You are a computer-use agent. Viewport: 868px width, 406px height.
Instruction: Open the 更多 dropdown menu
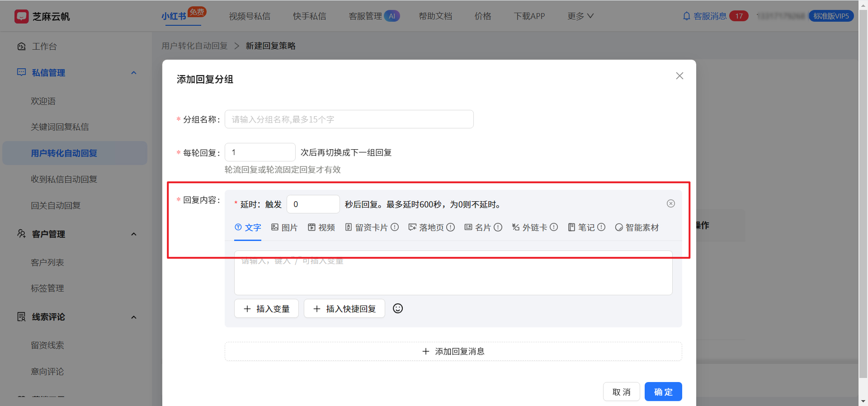tap(580, 16)
